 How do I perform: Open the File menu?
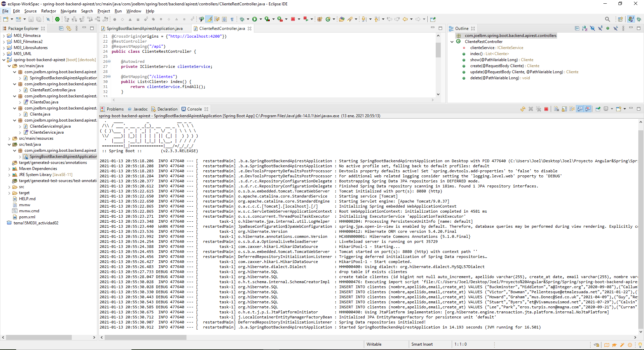point(5,11)
